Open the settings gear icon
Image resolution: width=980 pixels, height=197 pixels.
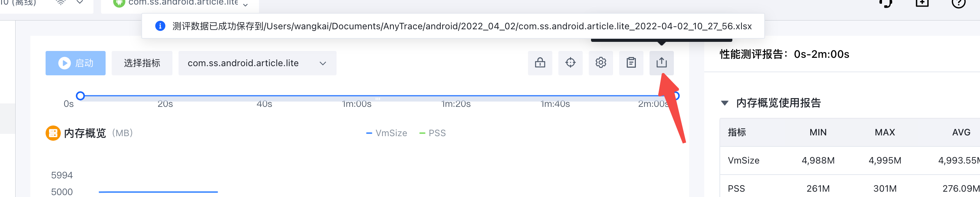[x=601, y=63]
